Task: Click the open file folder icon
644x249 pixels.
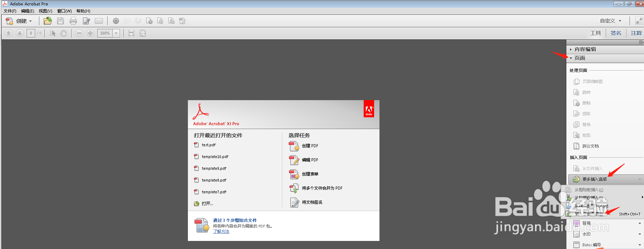Action: [48, 21]
